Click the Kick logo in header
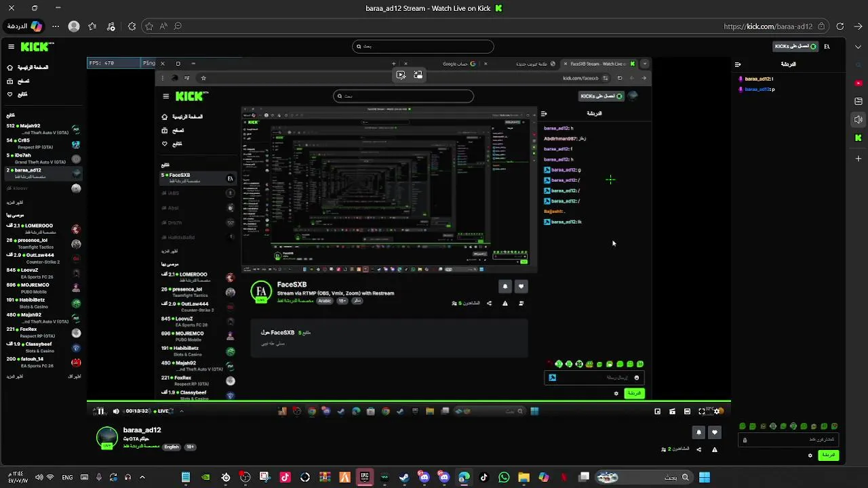The width and height of the screenshot is (868, 488). coord(36,47)
